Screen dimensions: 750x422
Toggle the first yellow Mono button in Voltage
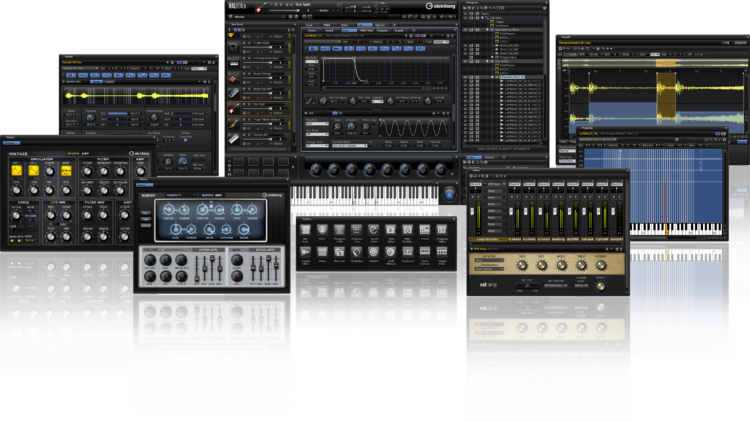[12, 240]
